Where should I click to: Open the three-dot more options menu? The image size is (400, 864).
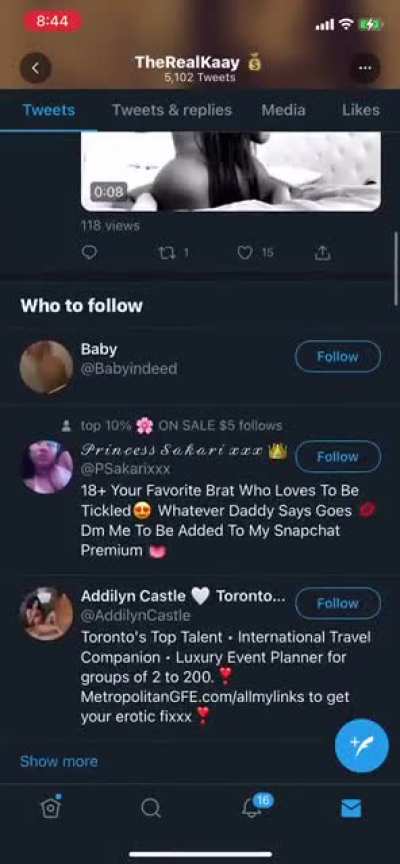[x=364, y=68]
